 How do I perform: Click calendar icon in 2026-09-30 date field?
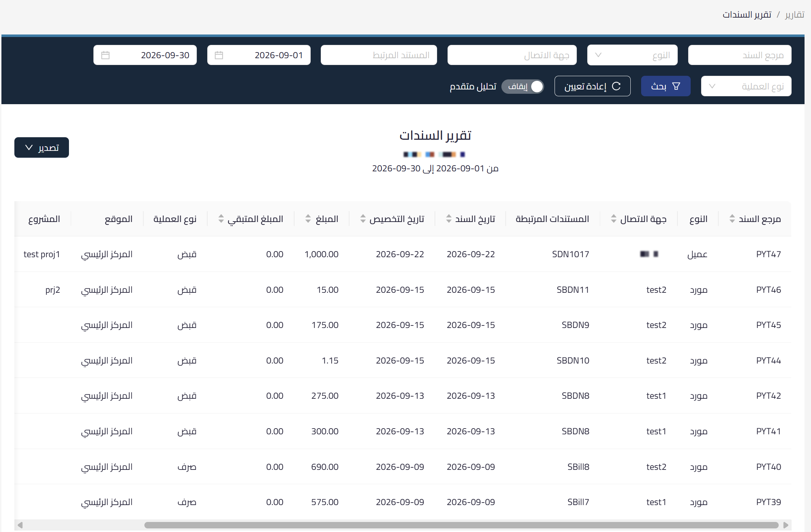pyautogui.click(x=105, y=55)
